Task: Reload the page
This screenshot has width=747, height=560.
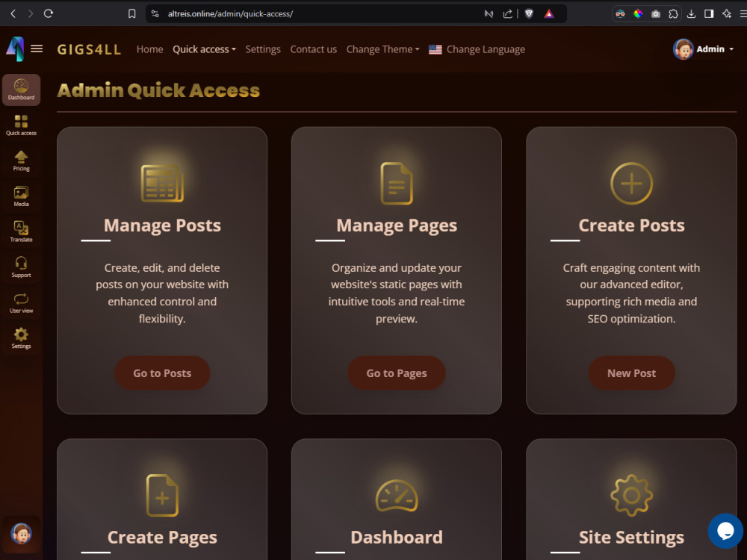Action: coord(48,13)
